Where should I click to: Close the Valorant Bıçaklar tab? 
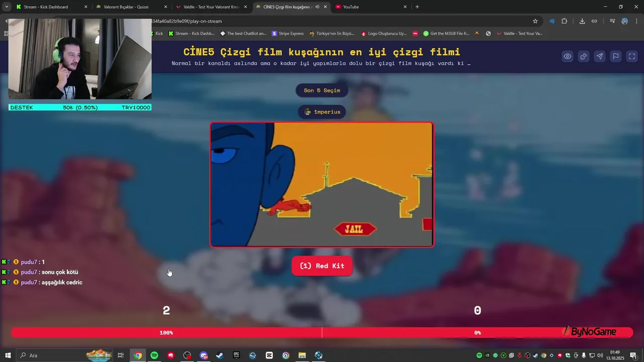tap(166, 7)
